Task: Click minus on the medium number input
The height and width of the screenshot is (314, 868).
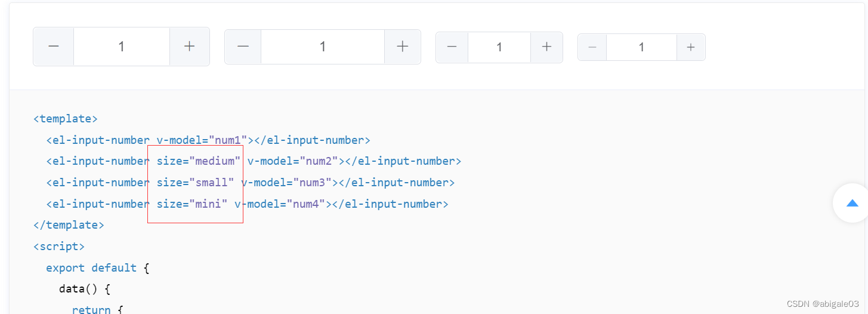Action: (243, 47)
